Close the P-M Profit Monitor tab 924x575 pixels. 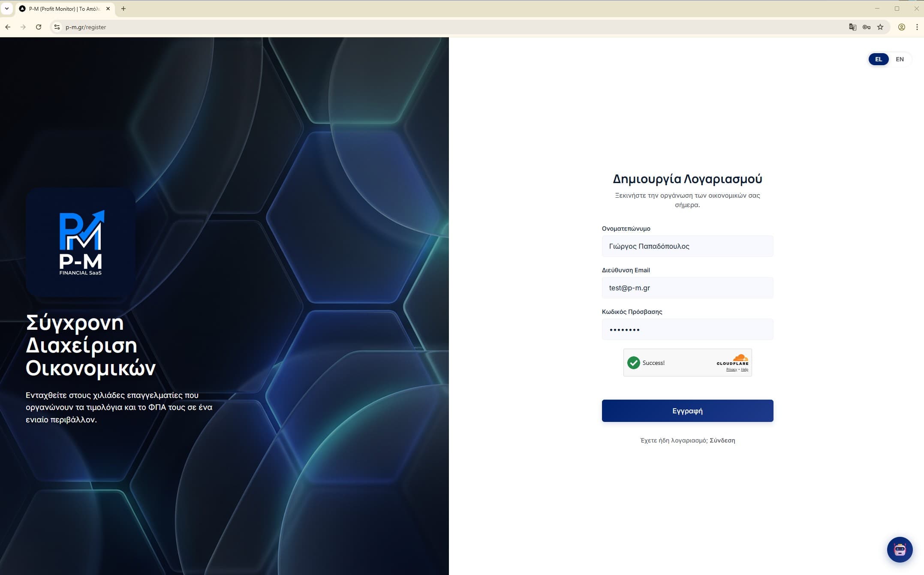[x=108, y=9]
